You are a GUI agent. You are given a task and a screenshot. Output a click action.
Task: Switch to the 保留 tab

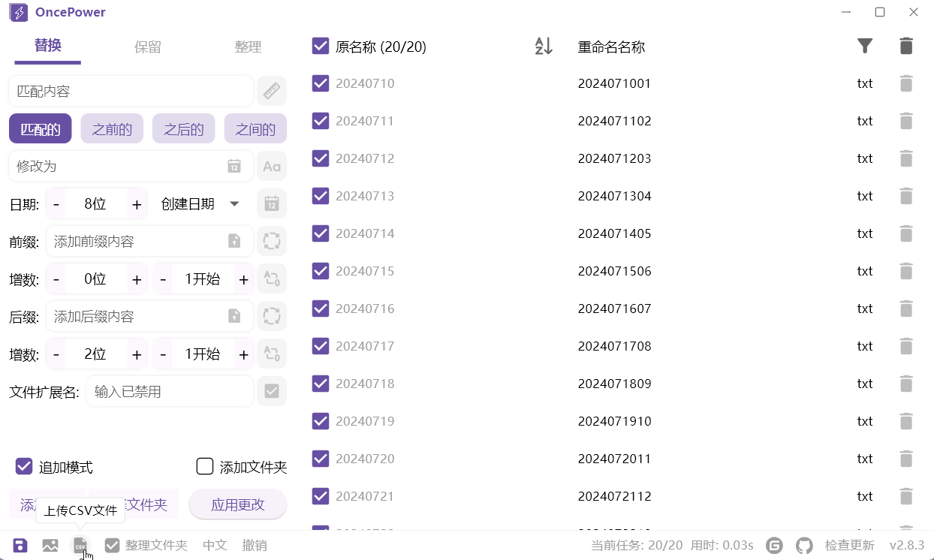coord(147,47)
